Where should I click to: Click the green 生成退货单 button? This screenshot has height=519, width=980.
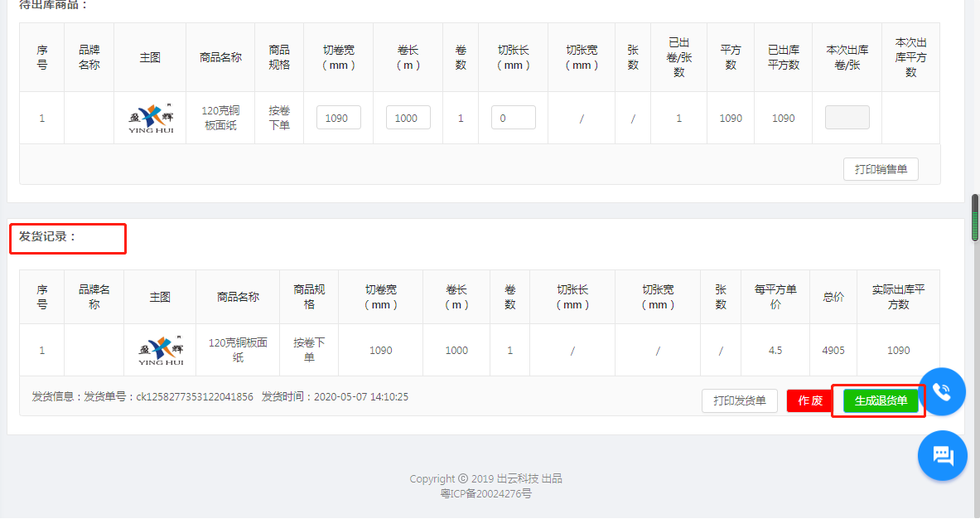click(881, 401)
